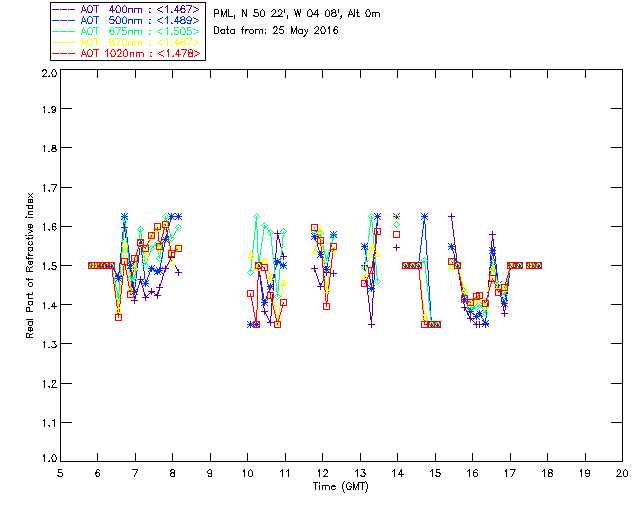Click the 2.0 tick label on y-axis
640x512 pixels.
point(47,74)
